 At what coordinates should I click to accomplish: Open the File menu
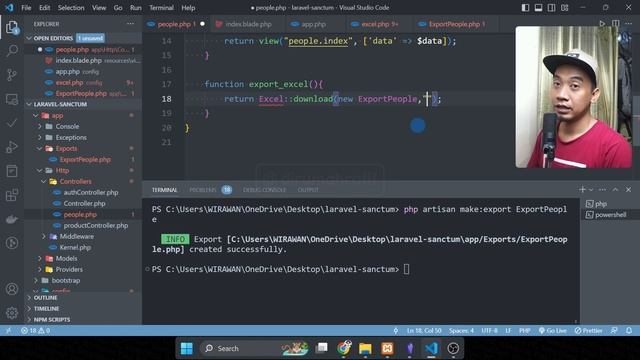tap(26, 8)
